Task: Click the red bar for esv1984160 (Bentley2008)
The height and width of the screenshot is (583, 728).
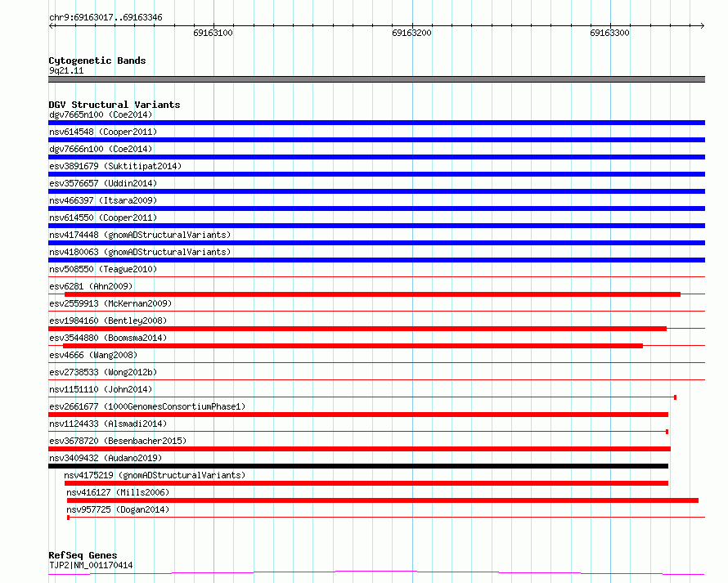Action: (357, 329)
